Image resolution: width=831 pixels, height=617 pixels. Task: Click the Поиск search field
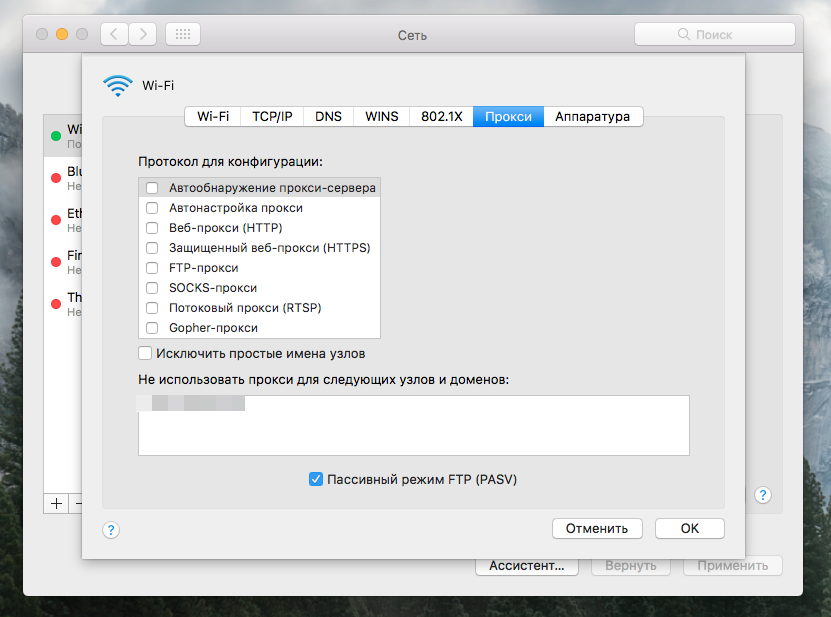714,34
